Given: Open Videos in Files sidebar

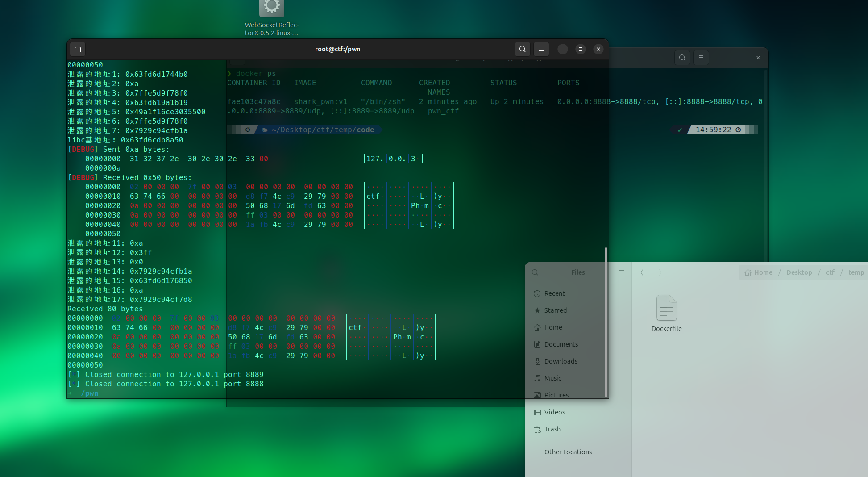Looking at the screenshot, I should coord(578,412).
